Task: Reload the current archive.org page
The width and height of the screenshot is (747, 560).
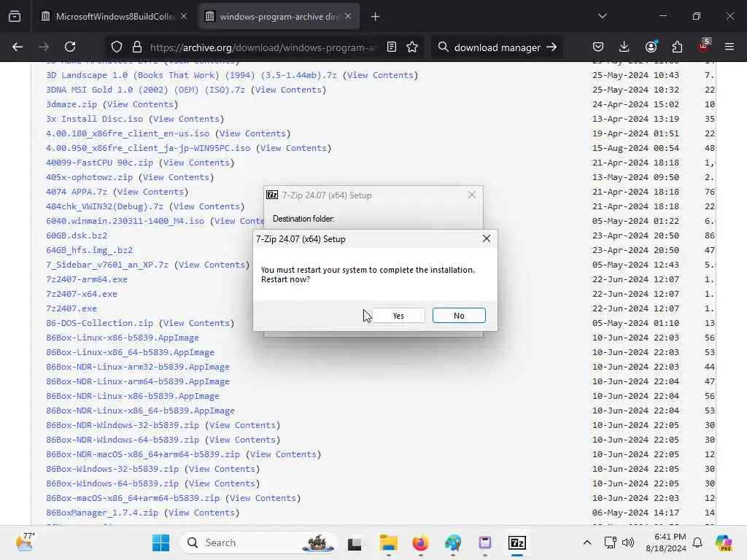Action: (70, 47)
